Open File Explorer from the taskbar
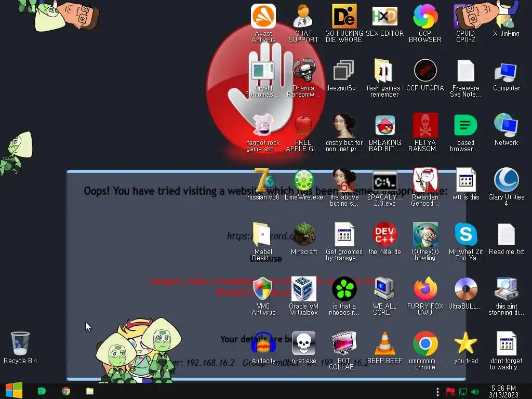The width and height of the screenshot is (532, 399). pyautogui.click(x=90, y=391)
